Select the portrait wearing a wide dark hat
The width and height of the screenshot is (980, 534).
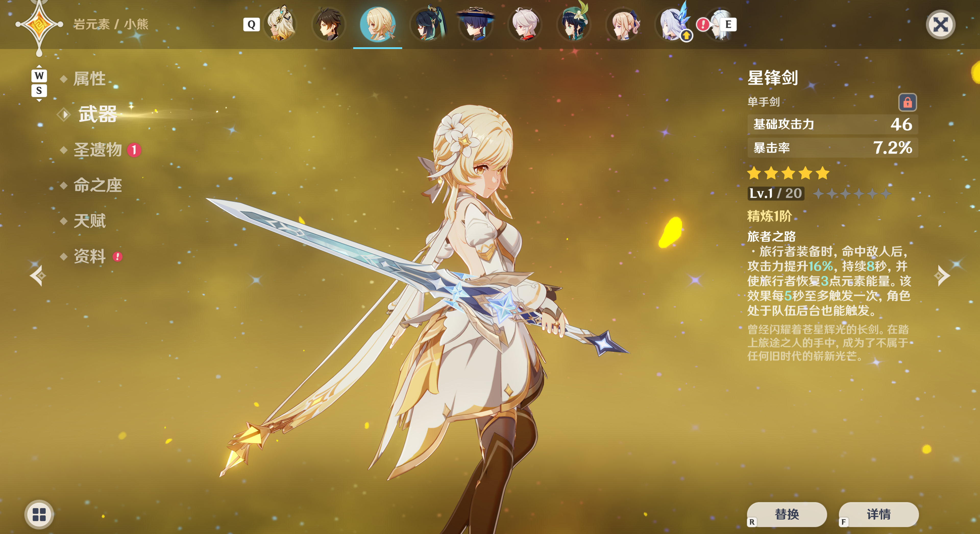(x=475, y=24)
